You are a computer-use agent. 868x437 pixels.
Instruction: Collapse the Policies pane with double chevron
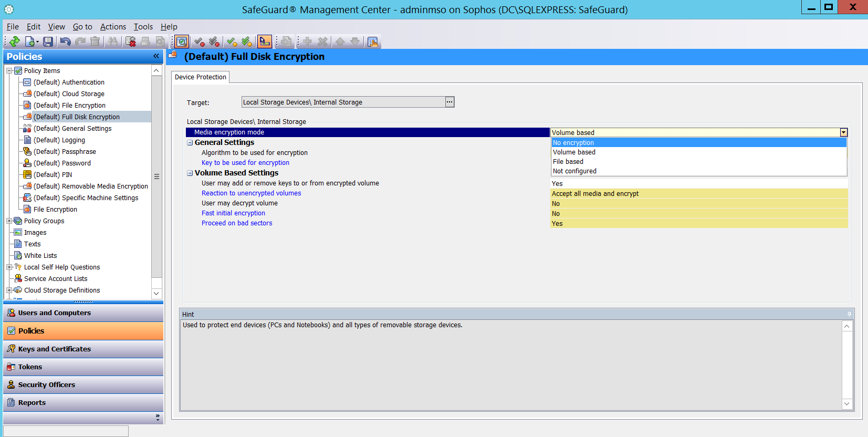[156, 56]
